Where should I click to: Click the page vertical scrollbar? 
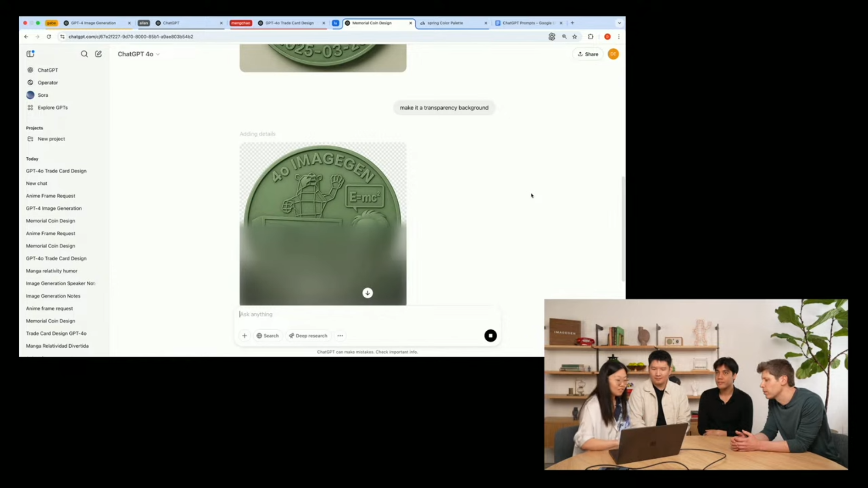coord(623,228)
